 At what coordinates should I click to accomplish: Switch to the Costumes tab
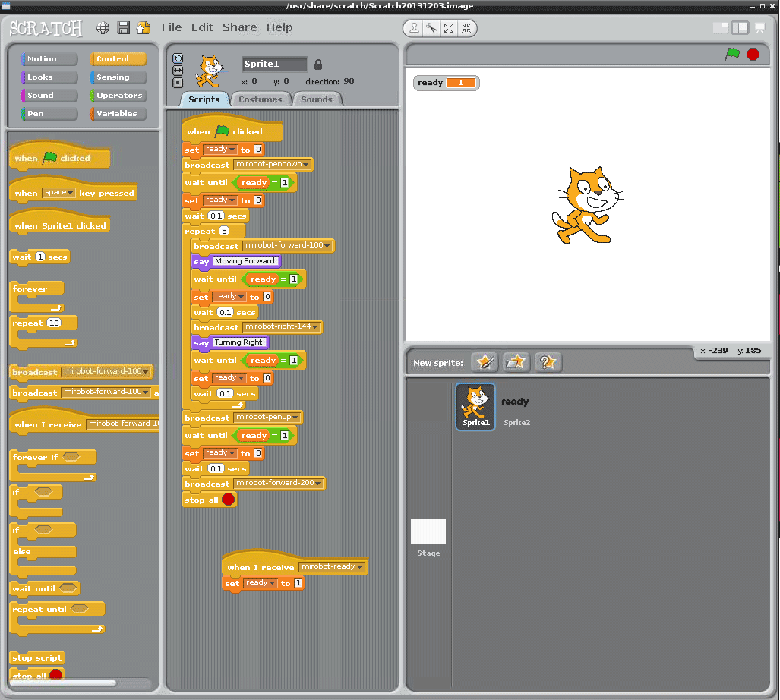point(261,99)
